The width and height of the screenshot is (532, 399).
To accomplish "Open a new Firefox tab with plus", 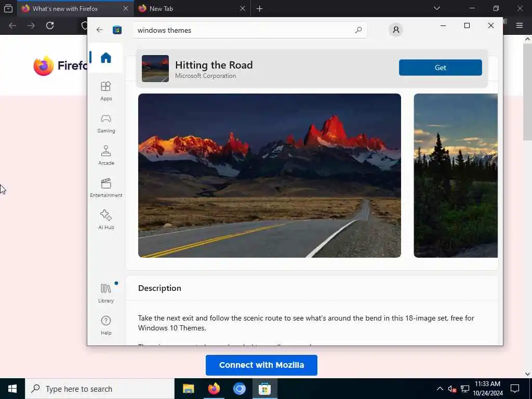I will [x=260, y=9].
